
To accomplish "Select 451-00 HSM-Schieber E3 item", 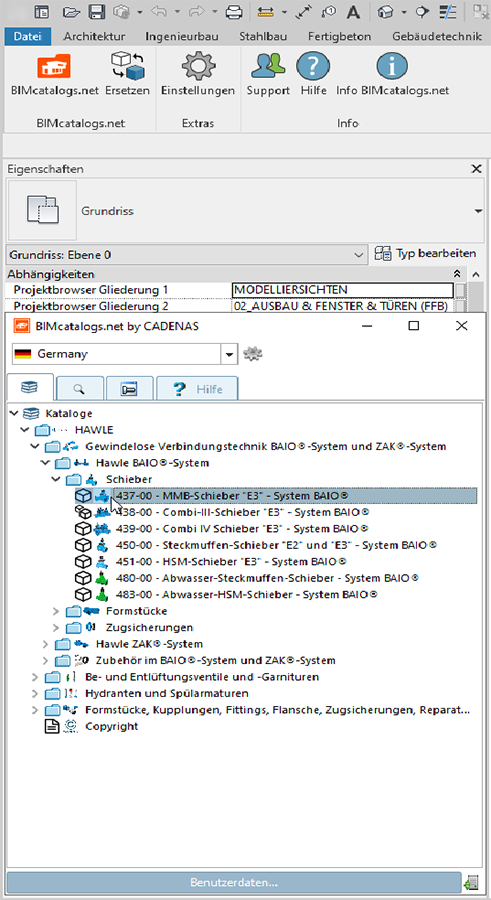I will [x=231, y=561].
